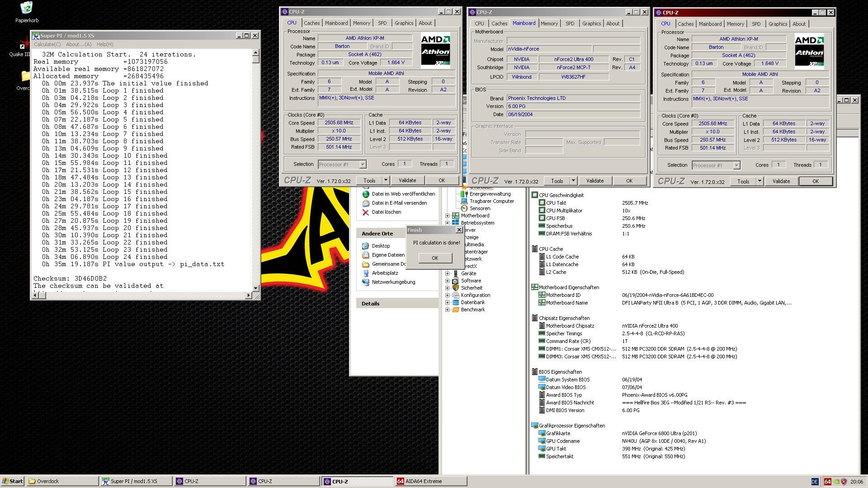Click the Benchmark icon in AIDA64 tree
Screen dimensions: 868x488
point(456,310)
